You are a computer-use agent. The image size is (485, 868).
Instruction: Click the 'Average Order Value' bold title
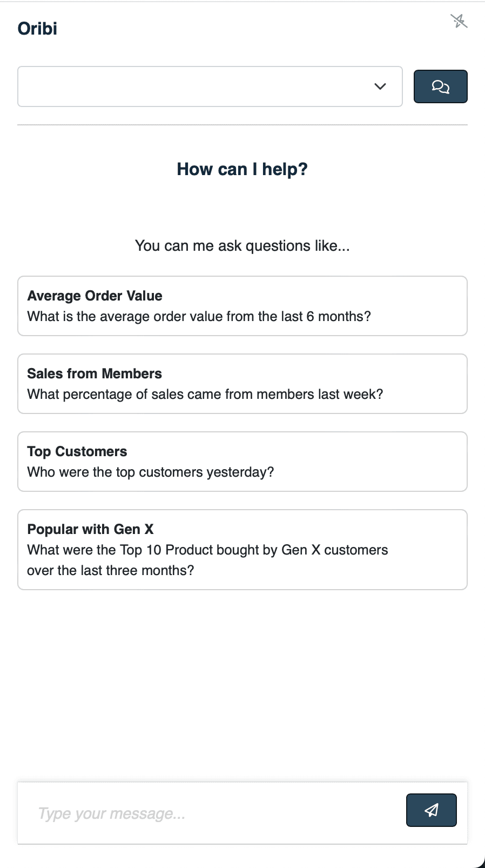click(95, 296)
